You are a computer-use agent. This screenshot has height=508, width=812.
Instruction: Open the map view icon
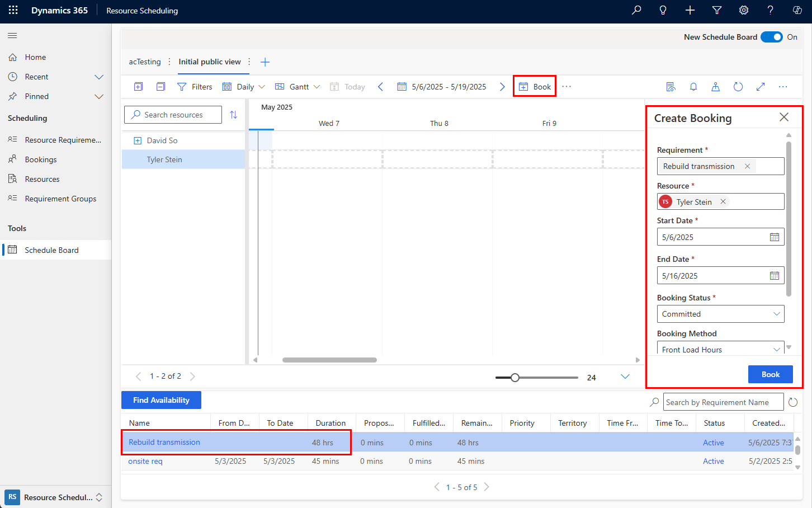point(716,86)
